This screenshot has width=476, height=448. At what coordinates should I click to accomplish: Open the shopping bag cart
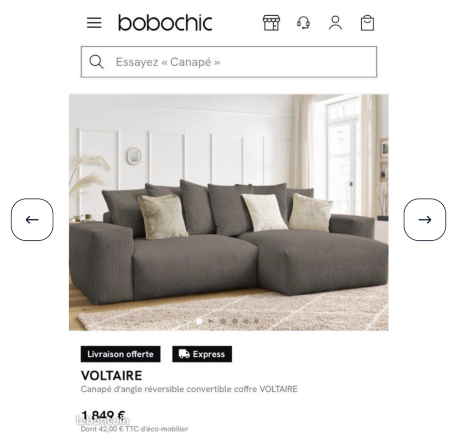[367, 23]
